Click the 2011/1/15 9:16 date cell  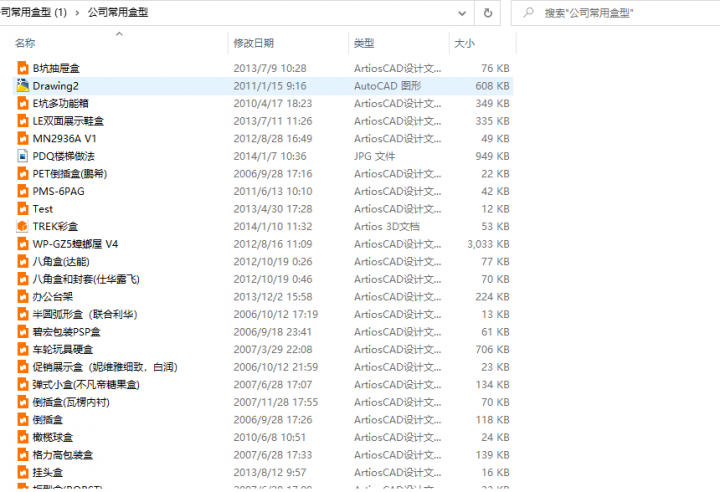point(270,86)
